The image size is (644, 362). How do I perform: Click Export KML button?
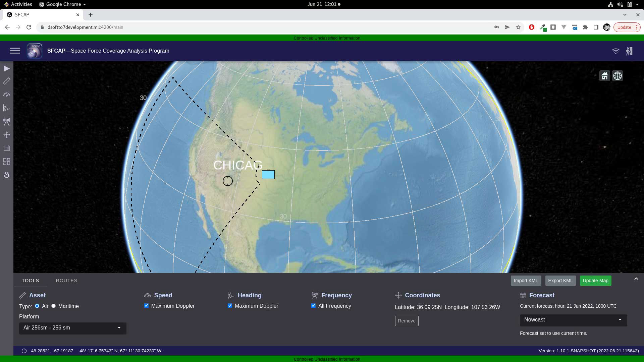coord(560,281)
